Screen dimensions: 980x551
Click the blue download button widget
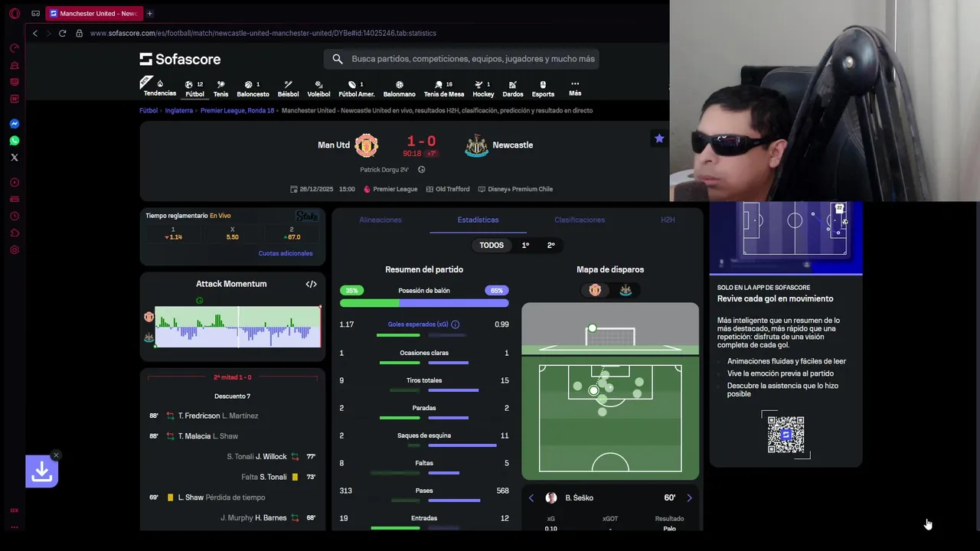pos(41,472)
